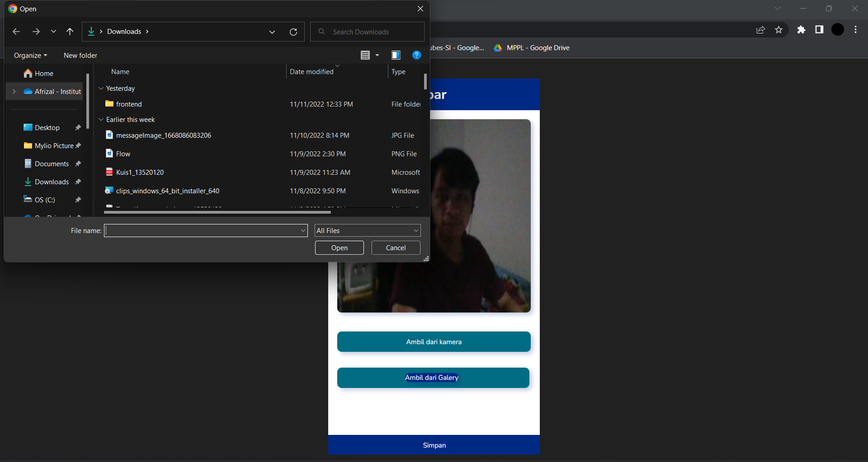868x462 pixels.
Task: Click the Open button
Action: pyautogui.click(x=339, y=247)
